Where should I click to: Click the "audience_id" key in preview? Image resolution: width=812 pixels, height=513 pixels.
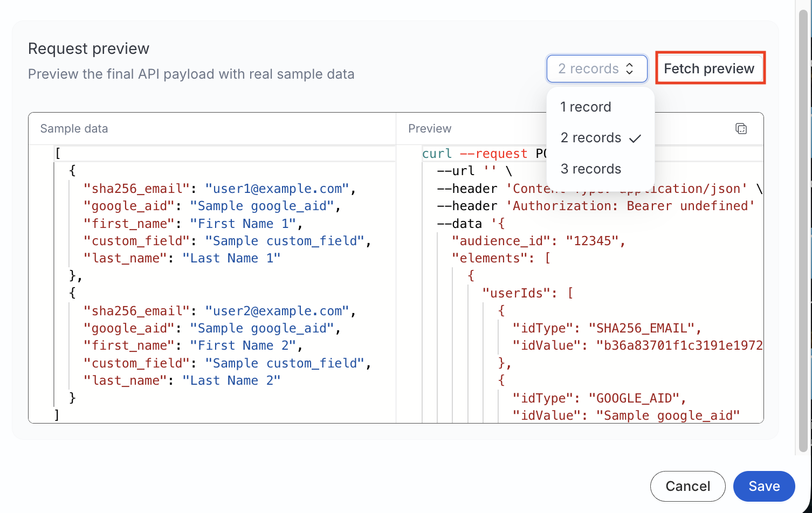point(501,241)
